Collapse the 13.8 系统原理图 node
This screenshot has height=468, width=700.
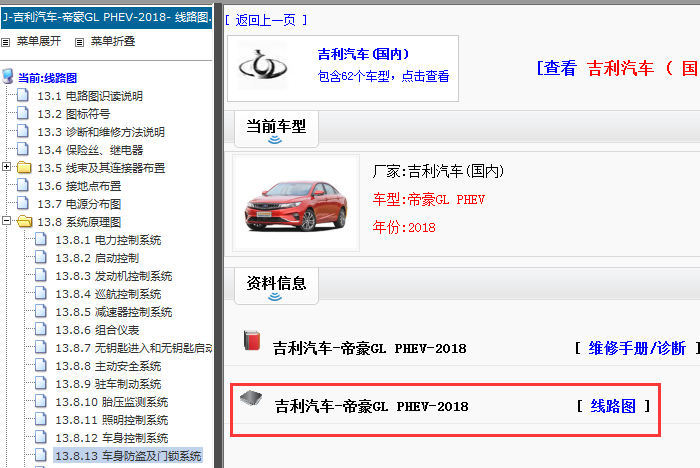pos(6,221)
